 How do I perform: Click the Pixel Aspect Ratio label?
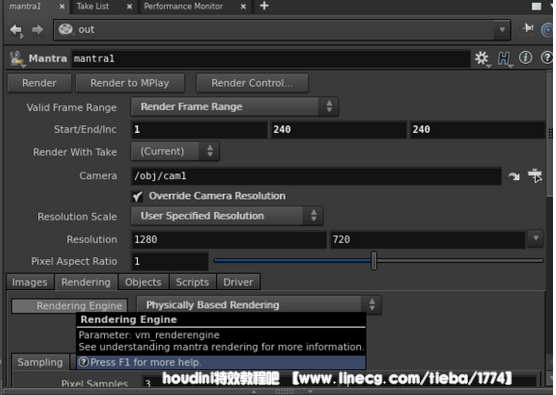pyautogui.click(x=74, y=261)
